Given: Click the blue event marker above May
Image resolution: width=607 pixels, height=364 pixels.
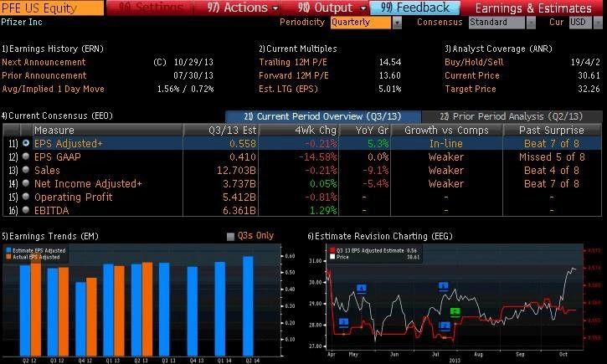Looking at the screenshot, I should tap(361, 288).
